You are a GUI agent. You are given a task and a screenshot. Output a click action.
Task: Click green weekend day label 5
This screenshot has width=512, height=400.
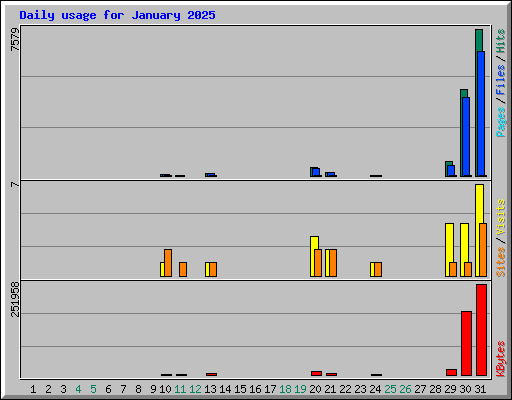pyautogui.click(x=93, y=389)
